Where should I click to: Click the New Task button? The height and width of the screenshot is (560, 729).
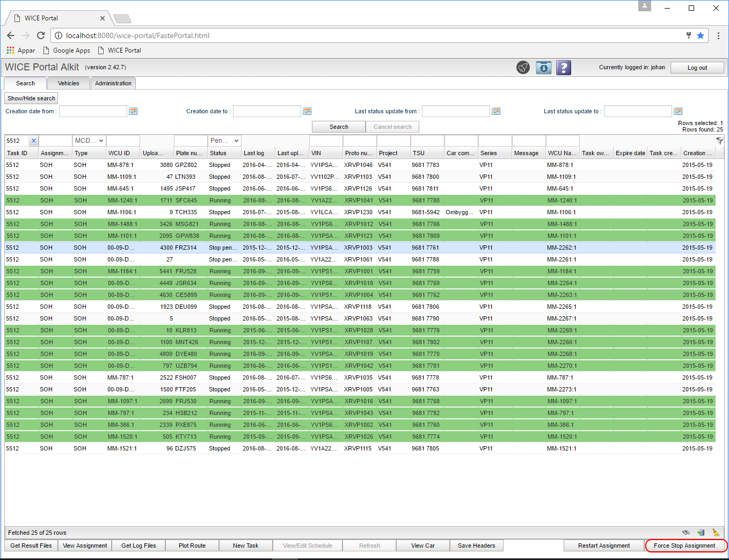[246, 546]
